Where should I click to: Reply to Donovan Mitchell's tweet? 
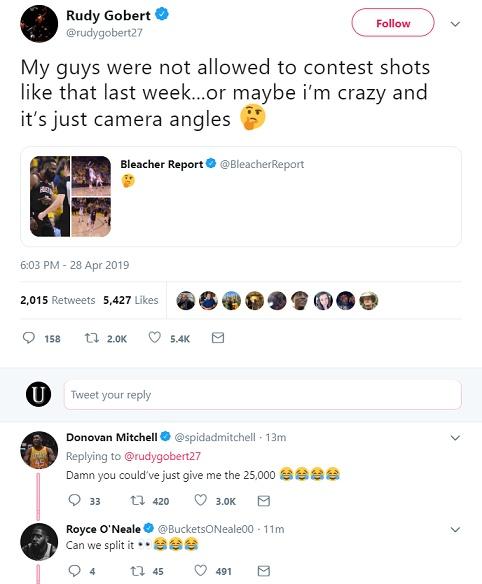(x=74, y=500)
